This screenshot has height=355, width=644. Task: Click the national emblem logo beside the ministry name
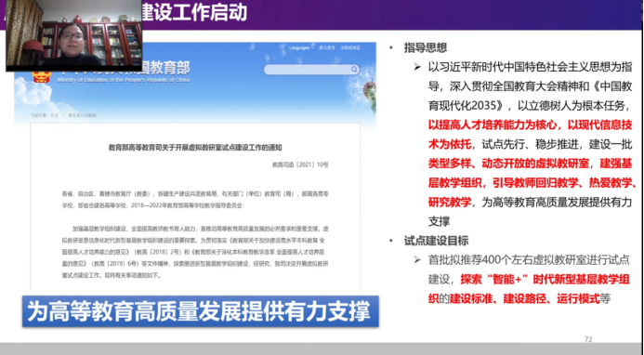(42, 75)
